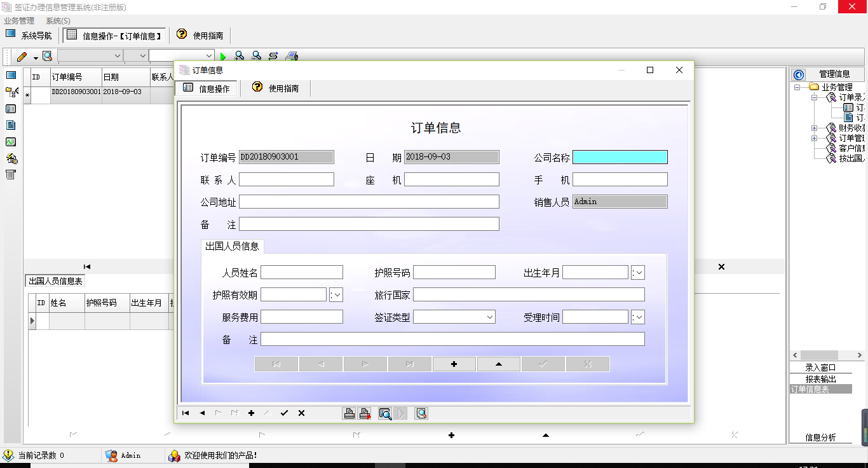Image resolution: width=868 pixels, height=468 pixels.
Task: Open the narrow second dropdown in the filter toolbar
Action: 142,56
